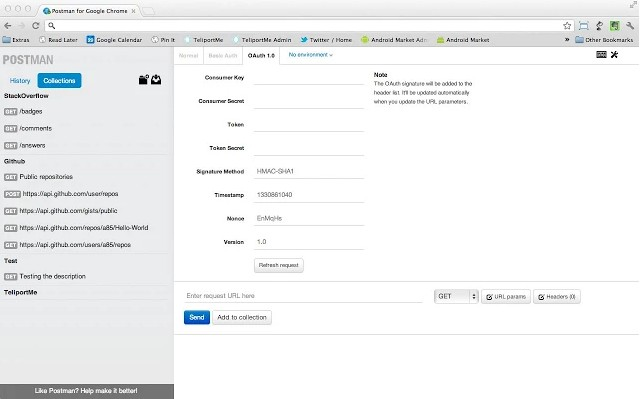Click the Nonce field

(x=309, y=219)
